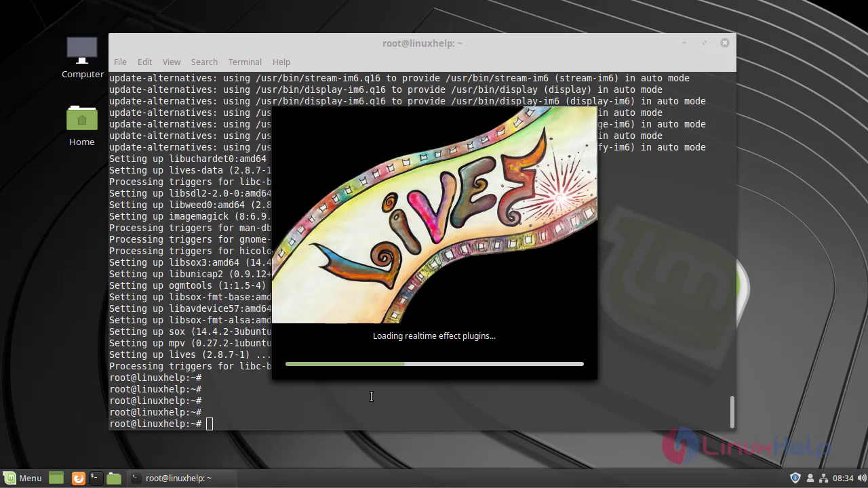Open the Mint Menu button
Image resolution: width=868 pixels, height=488 pixels.
23,478
